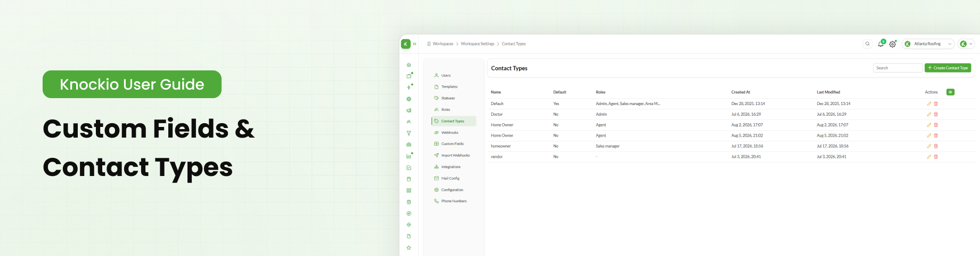Viewport: 980px width, 256px height.
Task: Open the search magnifier icon in header
Action: (x=867, y=44)
